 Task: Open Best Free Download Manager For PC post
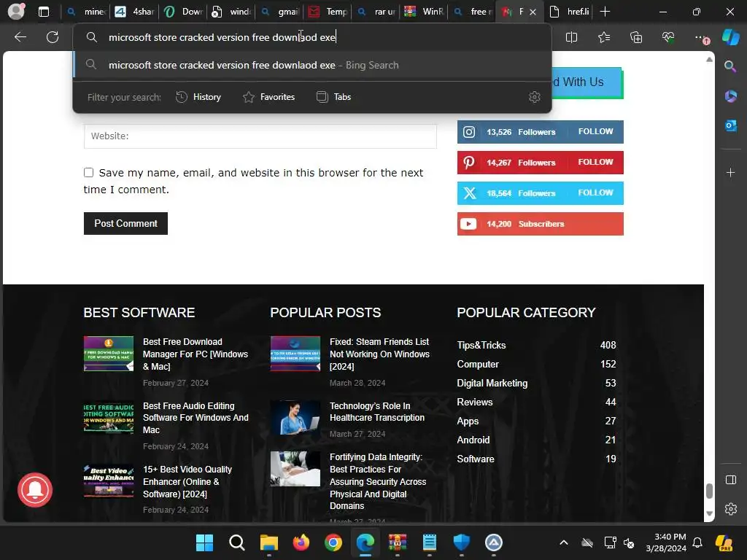[x=196, y=354]
